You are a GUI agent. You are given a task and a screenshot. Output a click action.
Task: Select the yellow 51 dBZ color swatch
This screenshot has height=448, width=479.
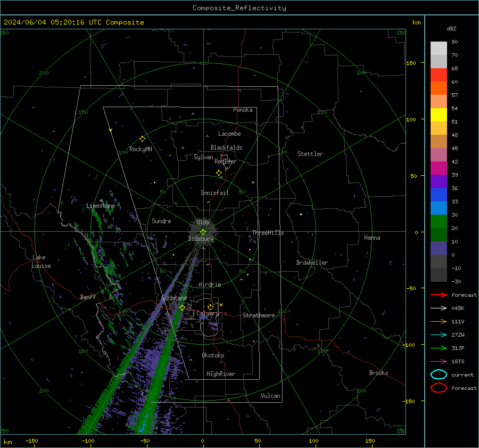pyautogui.click(x=439, y=115)
